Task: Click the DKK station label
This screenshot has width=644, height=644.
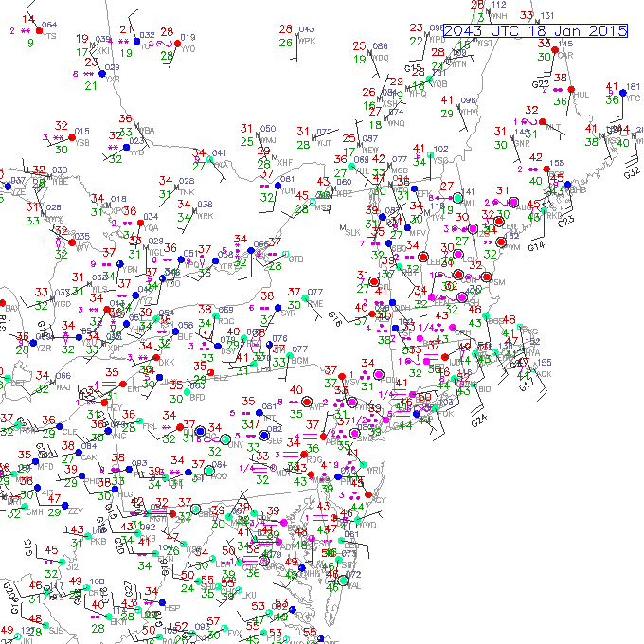Action: pyautogui.click(x=167, y=363)
